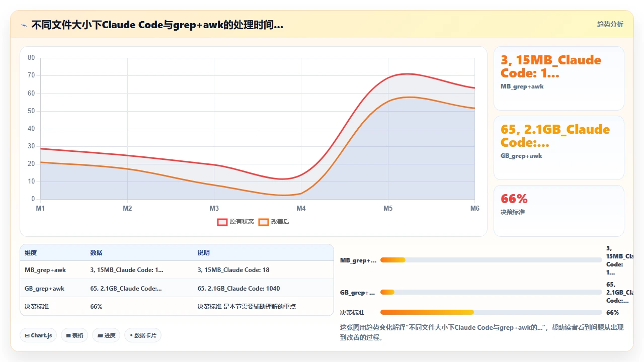Viewport: 644px width, 362px height.
Task: Click the Chart.js tag chip
Action: pos(38,335)
